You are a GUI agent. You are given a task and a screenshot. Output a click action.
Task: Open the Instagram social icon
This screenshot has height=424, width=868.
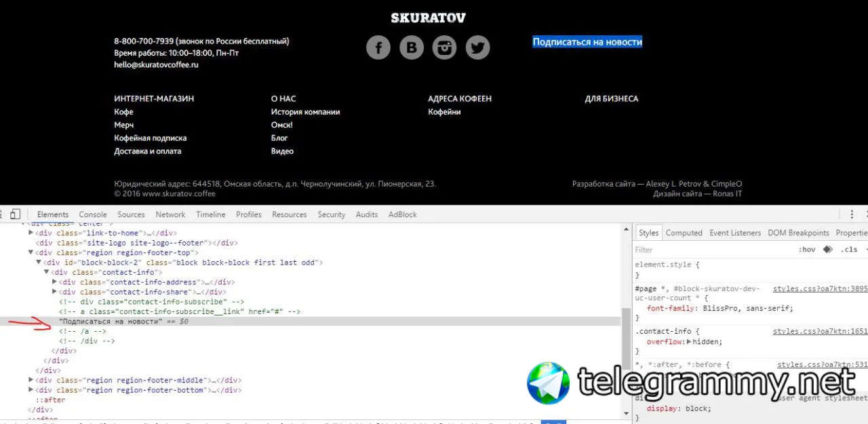click(x=445, y=47)
